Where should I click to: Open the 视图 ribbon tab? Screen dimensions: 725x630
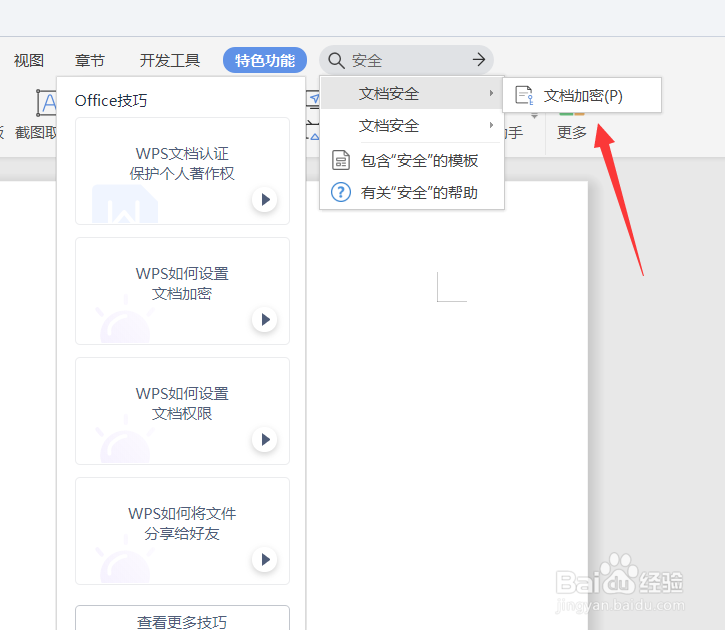29,60
